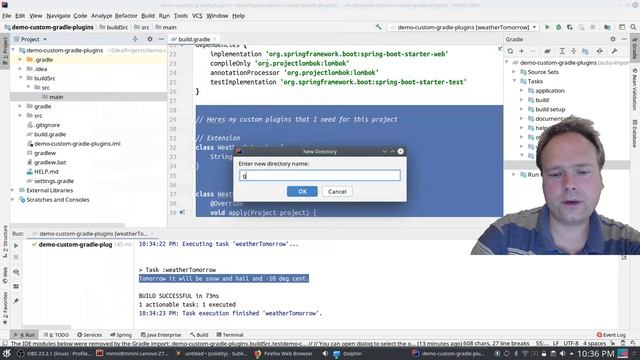Viewport: 640px width, 360px height.
Task: Add Gradle project with the plus icon
Action: point(522,51)
